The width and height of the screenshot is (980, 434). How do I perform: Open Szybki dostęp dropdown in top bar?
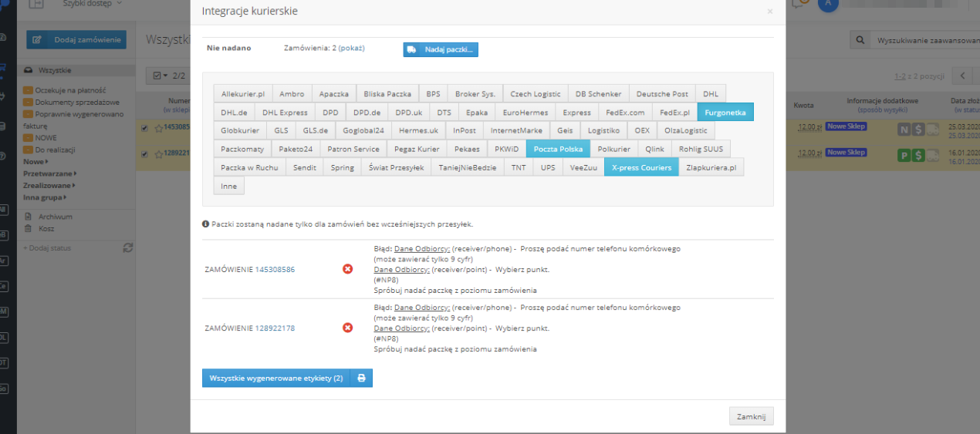92,4
